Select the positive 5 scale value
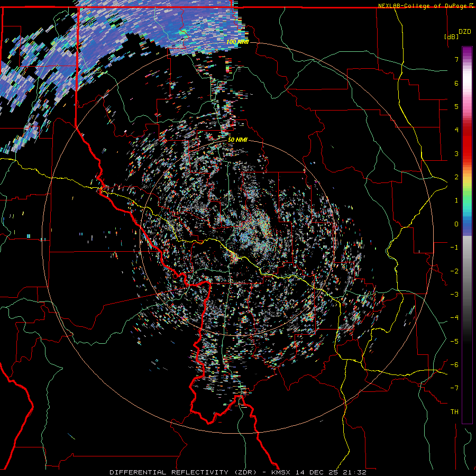476x476 pixels. (456, 106)
